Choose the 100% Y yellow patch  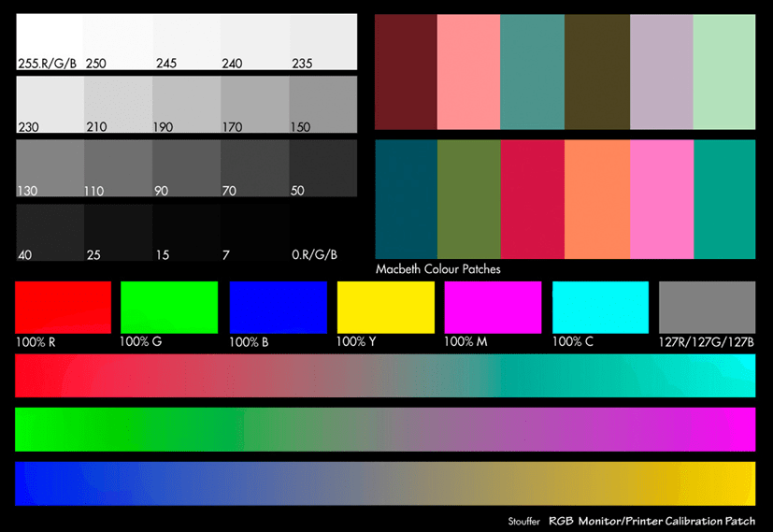pyautogui.click(x=385, y=307)
